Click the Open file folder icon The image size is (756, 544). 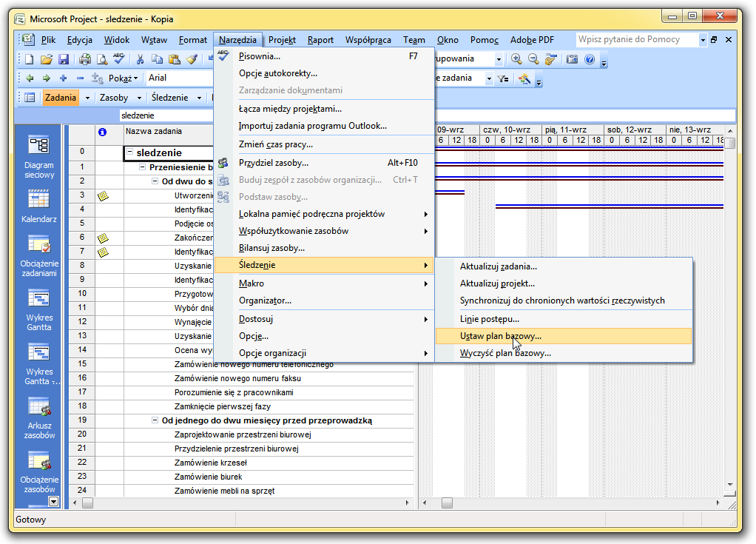pos(47,59)
